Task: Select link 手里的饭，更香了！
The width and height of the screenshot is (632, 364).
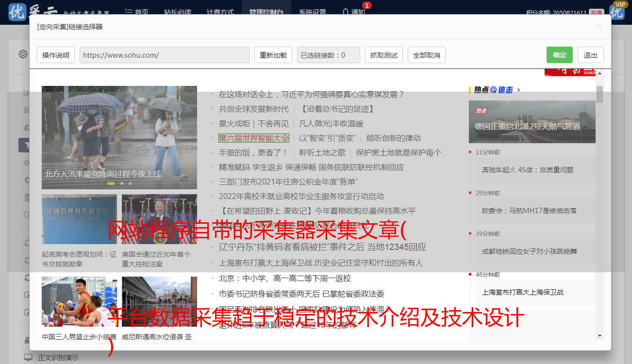Action: (253, 152)
